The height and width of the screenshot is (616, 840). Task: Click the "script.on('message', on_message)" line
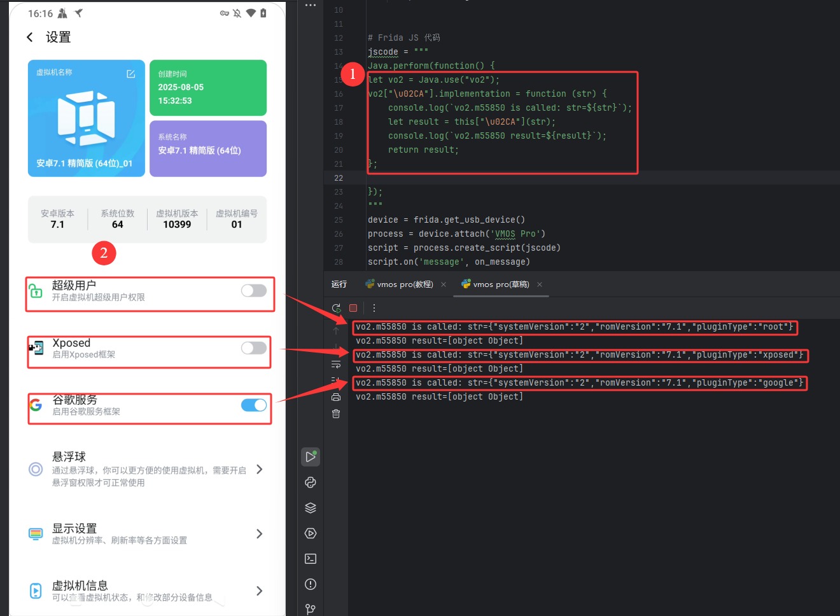[x=449, y=262]
